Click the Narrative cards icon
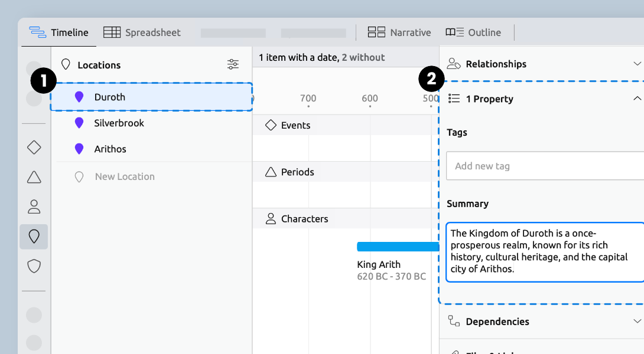Image resolution: width=644 pixels, height=354 pixels. [376, 32]
